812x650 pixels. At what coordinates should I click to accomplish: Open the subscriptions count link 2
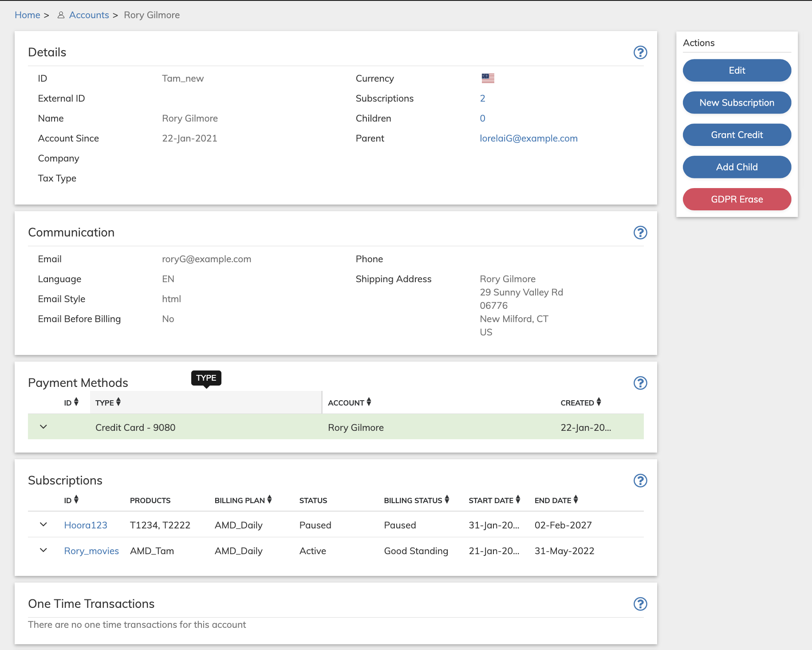coord(483,98)
